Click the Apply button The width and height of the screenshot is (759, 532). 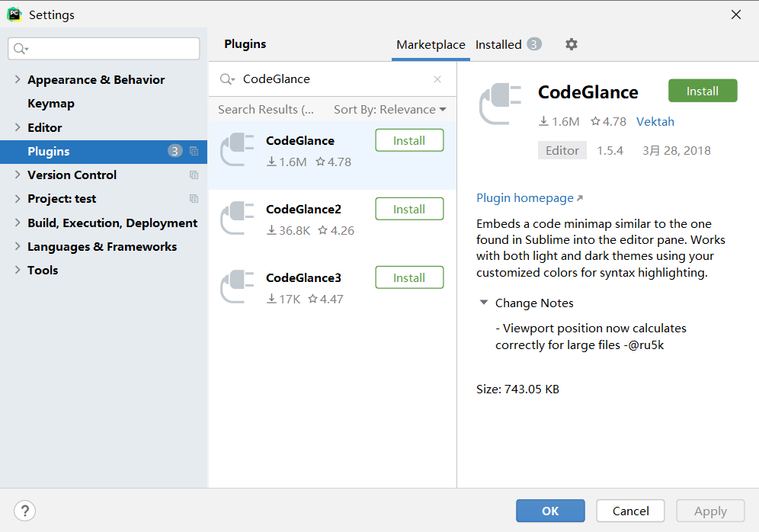click(x=710, y=511)
